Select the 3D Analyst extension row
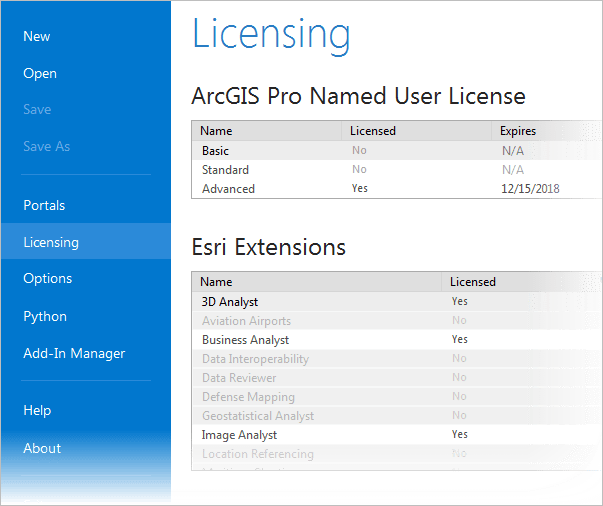This screenshot has width=603, height=506. click(396, 301)
